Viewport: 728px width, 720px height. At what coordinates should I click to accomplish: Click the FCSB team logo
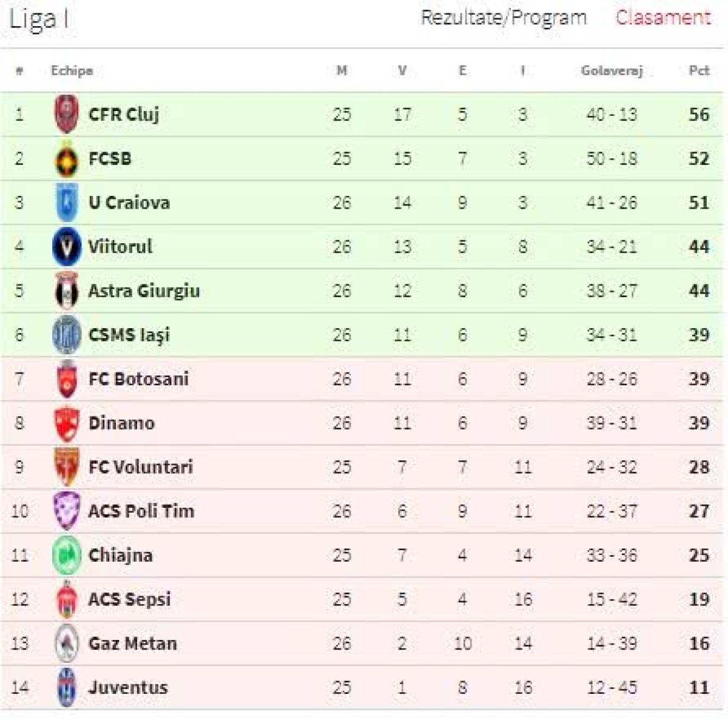[66, 159]
